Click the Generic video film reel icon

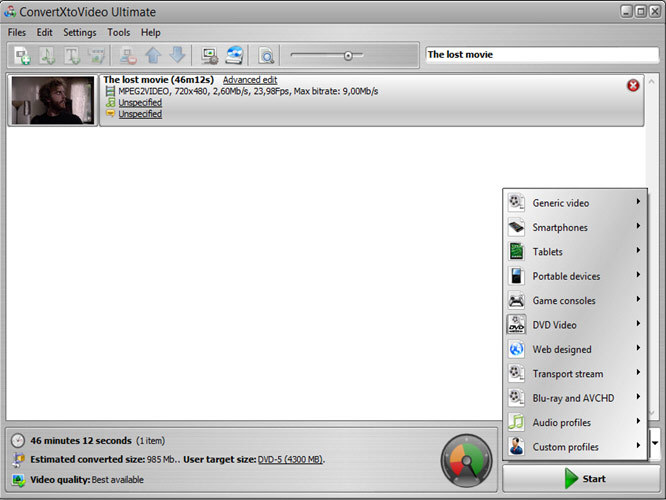point(516,203)
